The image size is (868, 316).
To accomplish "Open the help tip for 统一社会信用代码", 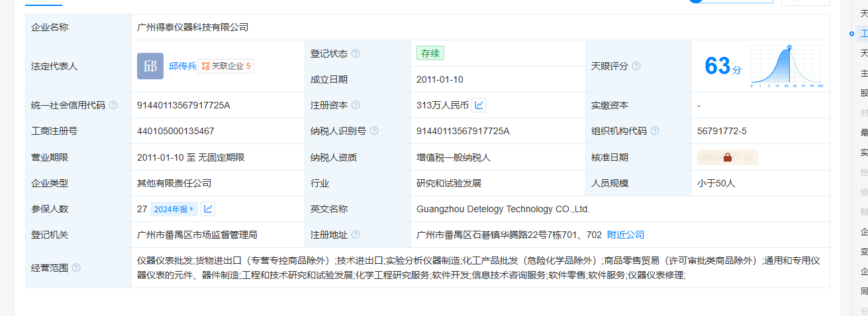I will (x=113, y=105).
